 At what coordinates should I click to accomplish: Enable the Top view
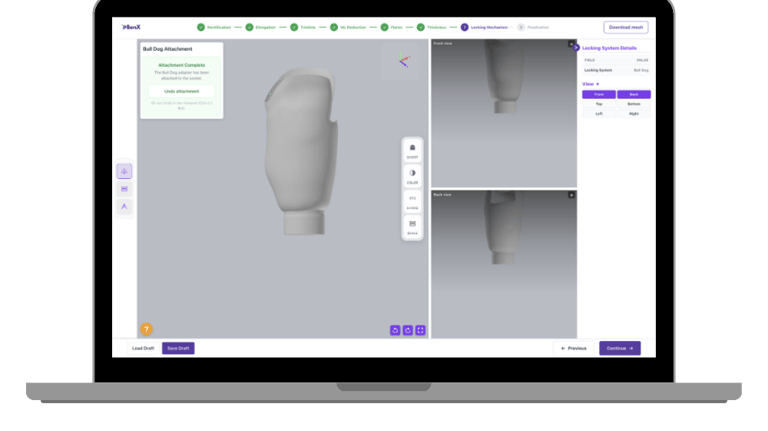[599, 104]
